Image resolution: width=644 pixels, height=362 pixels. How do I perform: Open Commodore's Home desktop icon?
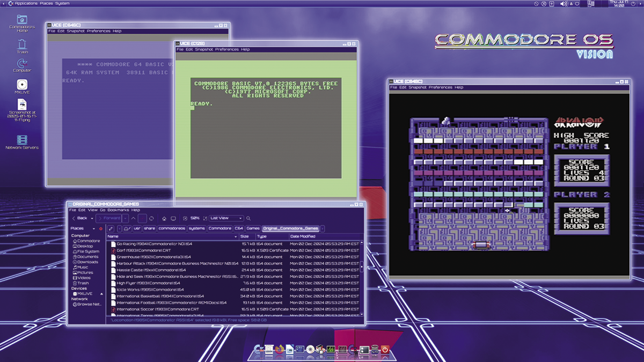point(22,23)
